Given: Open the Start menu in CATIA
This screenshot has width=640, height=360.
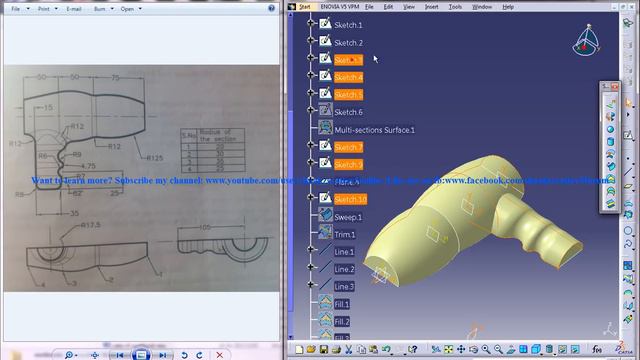Looking at the screenshot, I should [305, 7].
